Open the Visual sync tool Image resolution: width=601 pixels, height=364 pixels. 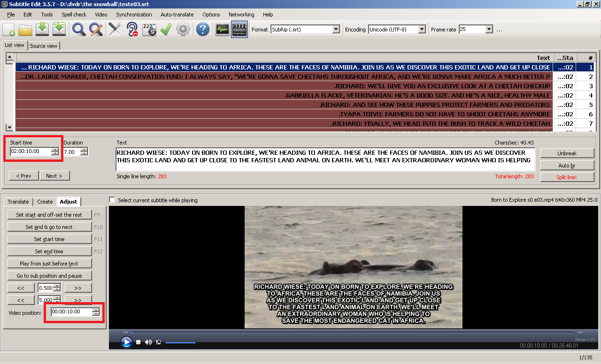tap(149, 30)
